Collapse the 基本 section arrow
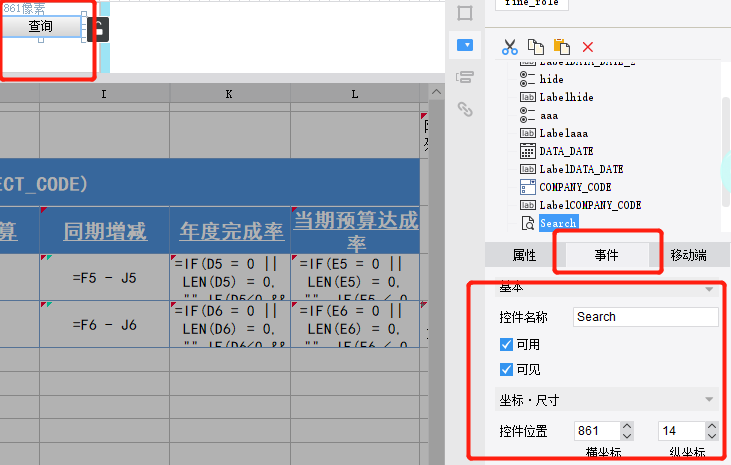The width and height of the screenshot is (731, 465). tap(709, 289)
